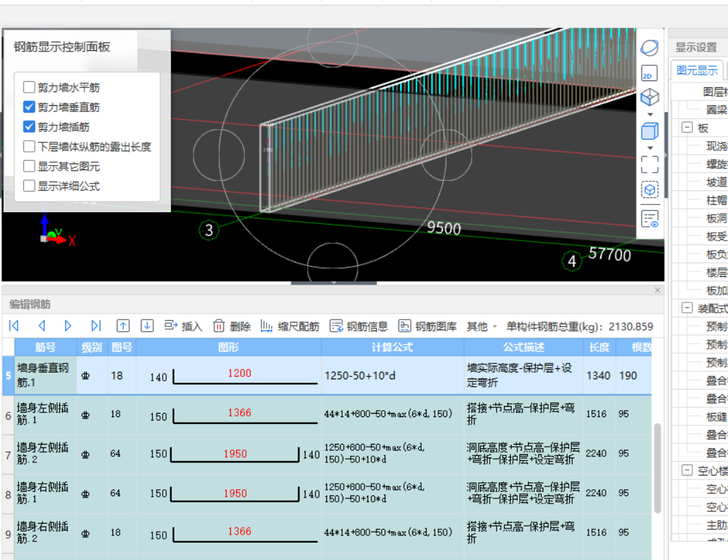Click the 9500 dimension label in viewport
728x560 pixels.
pos(444,228)
